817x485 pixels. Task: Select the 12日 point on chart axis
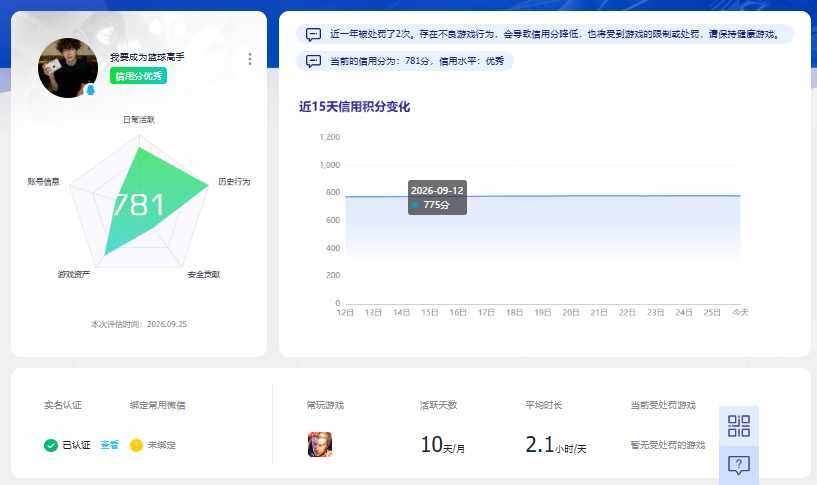345,312
